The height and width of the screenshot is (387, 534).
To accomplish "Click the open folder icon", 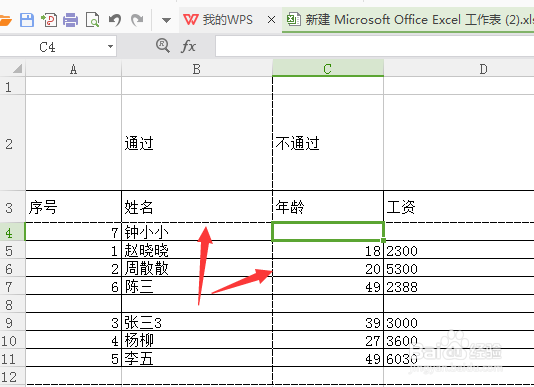I will click(5, 20).
